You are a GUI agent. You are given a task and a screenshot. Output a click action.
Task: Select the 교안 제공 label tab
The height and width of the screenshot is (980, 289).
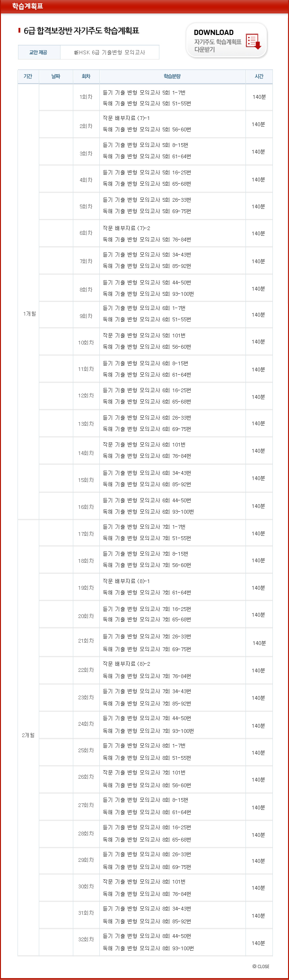coord(38,52)
